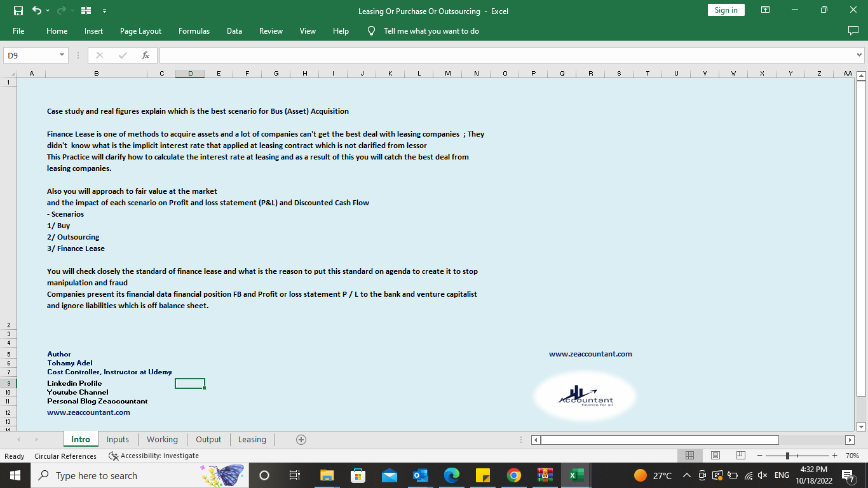The height and width of the screenshot is (488, 868).
Task: Click www.zeaccountant.com under the author links
Action: coord(88,412)
